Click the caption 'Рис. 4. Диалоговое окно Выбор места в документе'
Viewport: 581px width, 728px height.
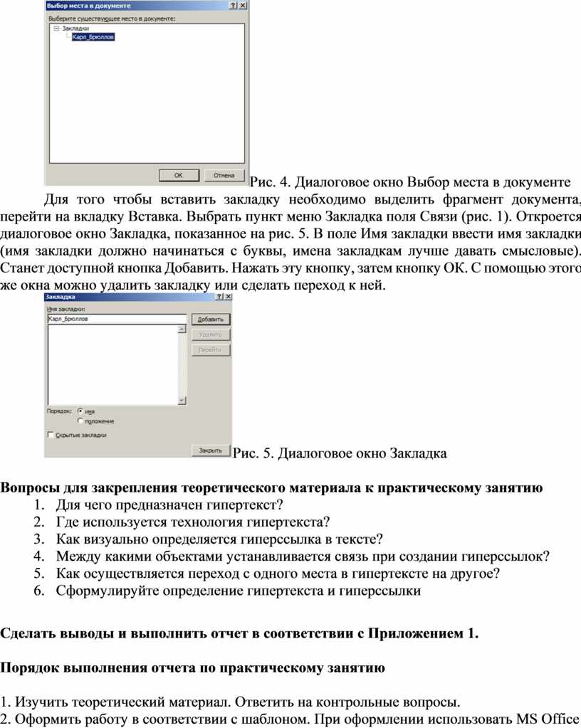pyautogui.click(x=410, y=182)
